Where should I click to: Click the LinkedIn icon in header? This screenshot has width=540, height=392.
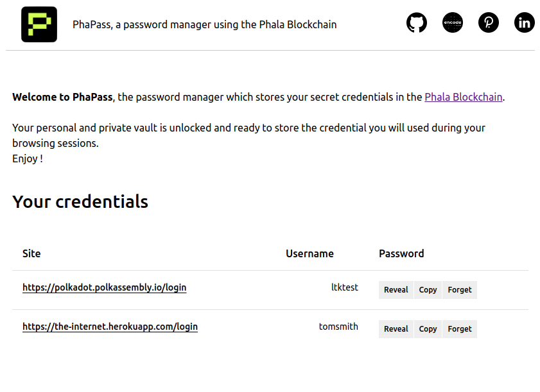coord(525,23)
